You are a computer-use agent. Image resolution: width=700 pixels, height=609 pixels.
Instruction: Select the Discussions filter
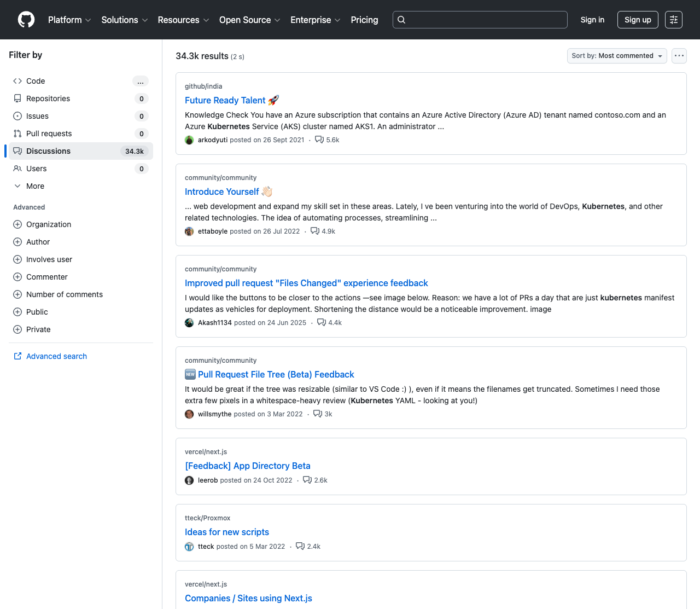(x=81, y=151)
